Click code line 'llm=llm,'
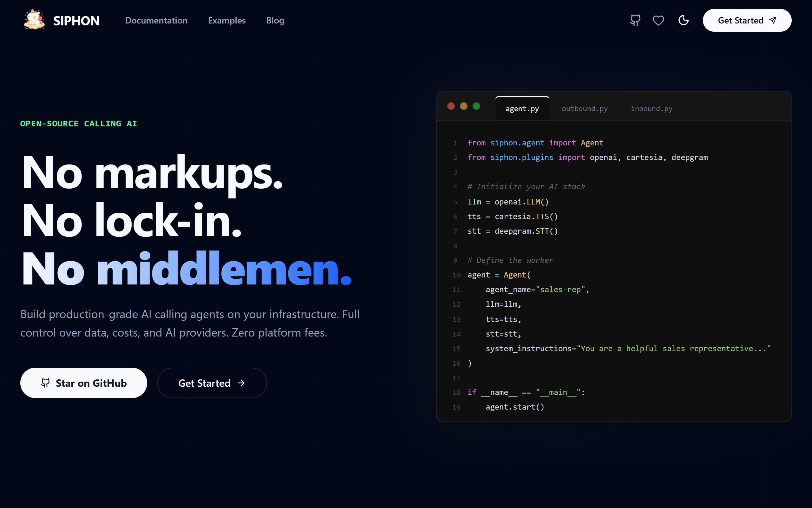 pyautogui.click(x=503, y=304)
